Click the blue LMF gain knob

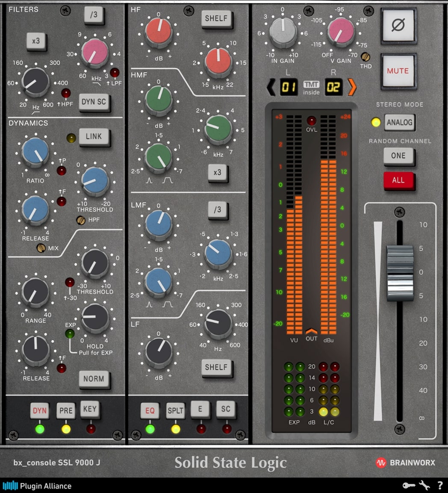159,224
